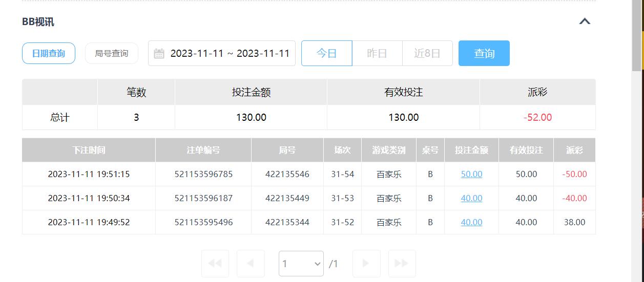The image size is (644, 282).
Task: Choose the 近8日 quick filter
Action: [427, 53]
